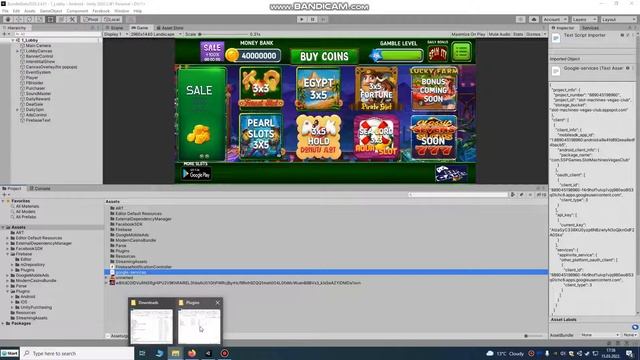
Task: Open the GameObject menu
Action: 51,11
